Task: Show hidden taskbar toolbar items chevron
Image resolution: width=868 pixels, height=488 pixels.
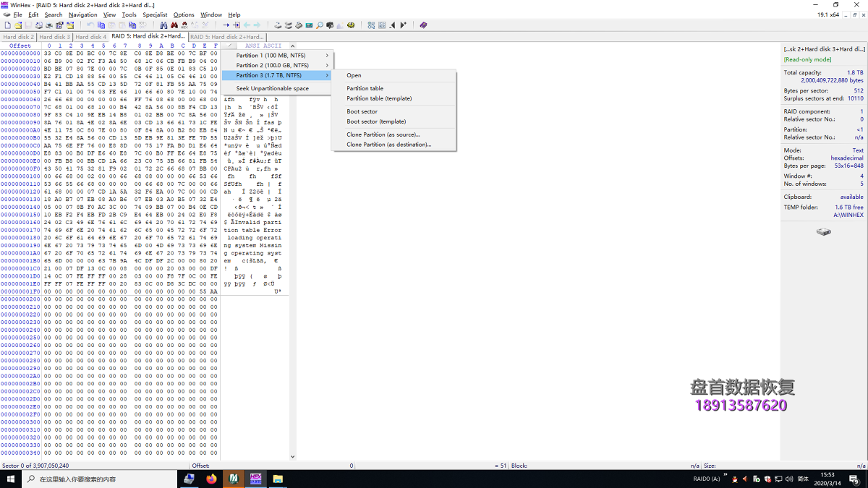Action: click(x=726, y=475)
